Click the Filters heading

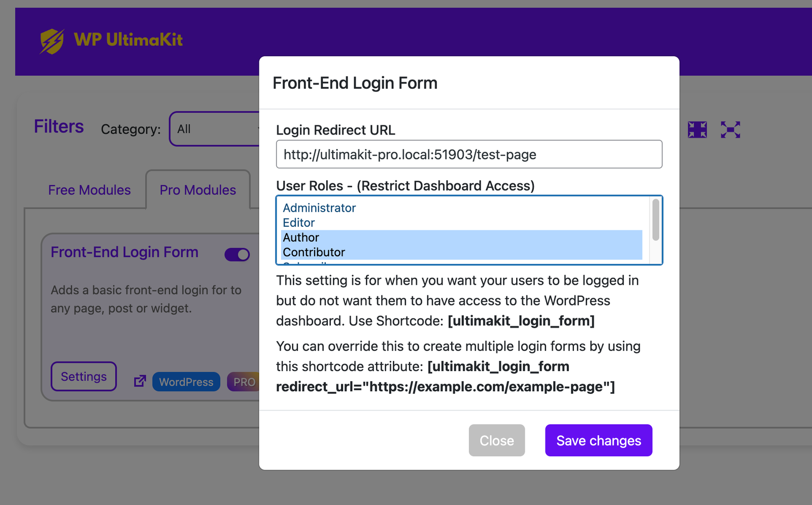coord(59,126)
